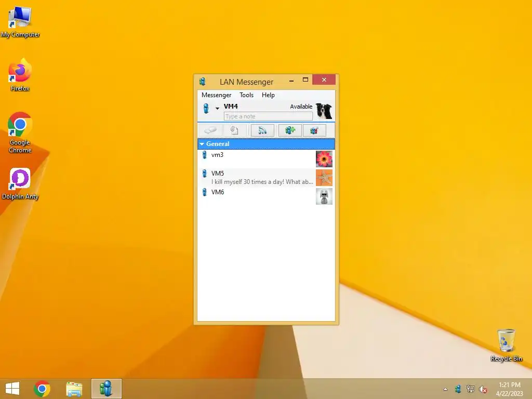Open the Help menu
Image resolution: width=532 pixels, height=399 pixels.
click(268, 95)
